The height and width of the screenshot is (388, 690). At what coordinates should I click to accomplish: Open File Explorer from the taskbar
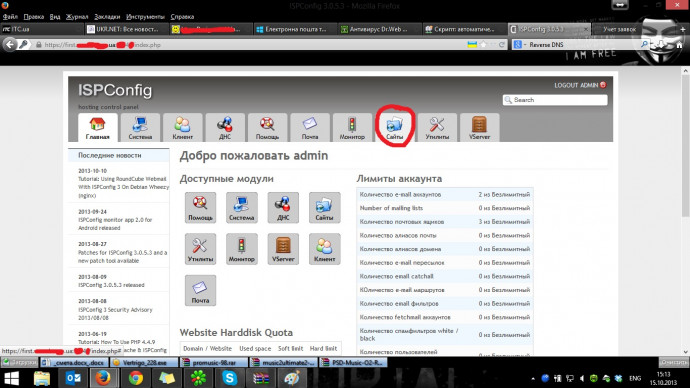(x=42, y=378)
